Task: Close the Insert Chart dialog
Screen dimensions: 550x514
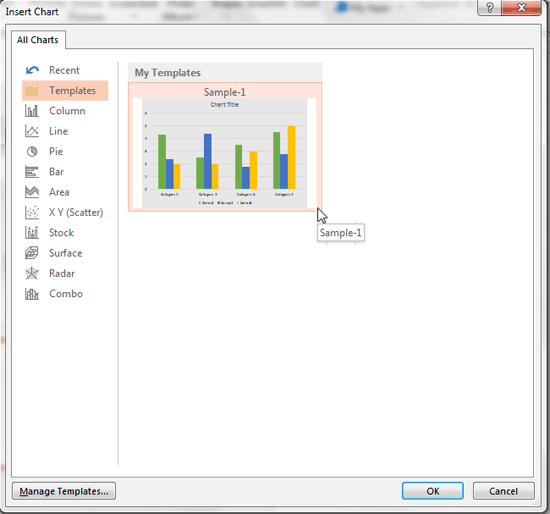Action: [x=522, y=7]
